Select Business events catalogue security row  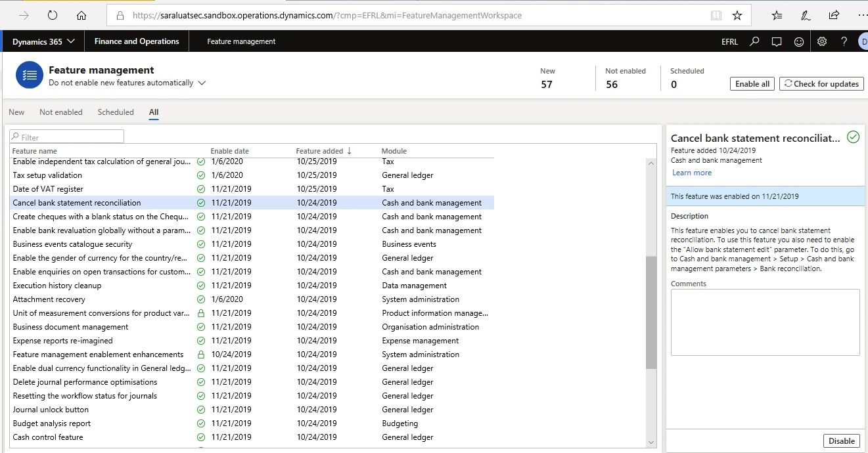pos(253,244)
